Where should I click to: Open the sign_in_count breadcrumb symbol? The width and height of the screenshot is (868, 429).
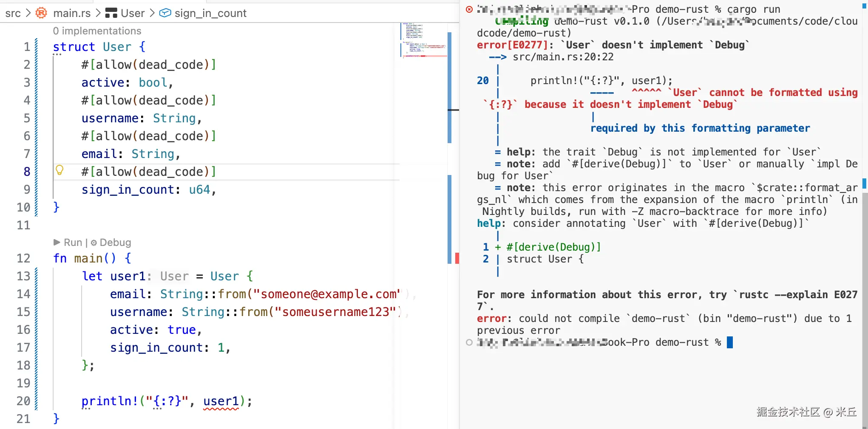tap(210, 13)
